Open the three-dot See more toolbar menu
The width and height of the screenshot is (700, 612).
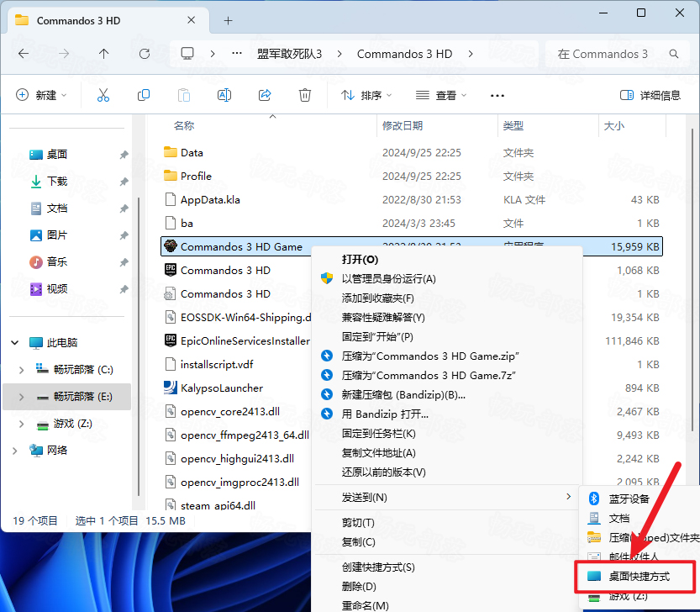click(497, 96)
